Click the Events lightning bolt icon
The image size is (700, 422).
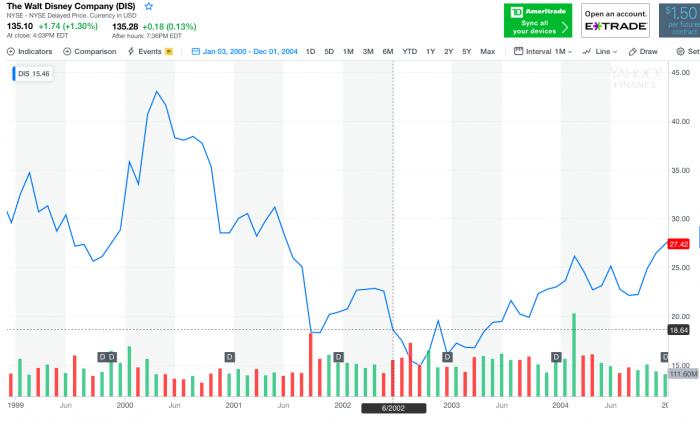(131, 51)
